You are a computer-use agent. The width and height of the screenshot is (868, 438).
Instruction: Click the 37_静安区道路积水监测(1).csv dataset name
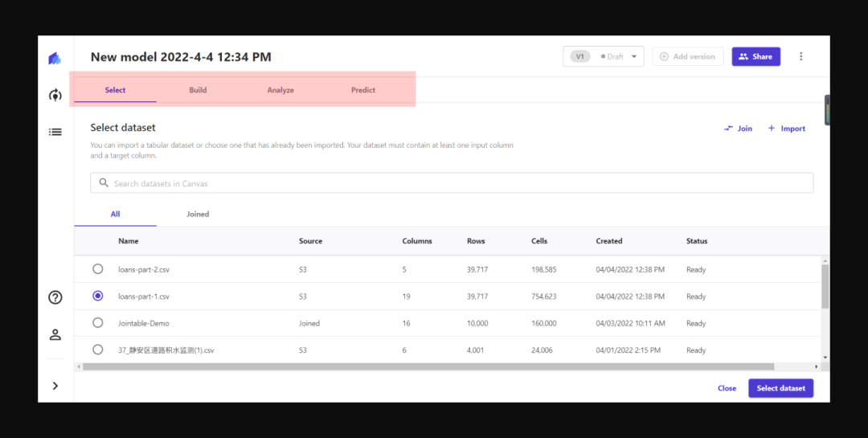(x=166, y=350)
